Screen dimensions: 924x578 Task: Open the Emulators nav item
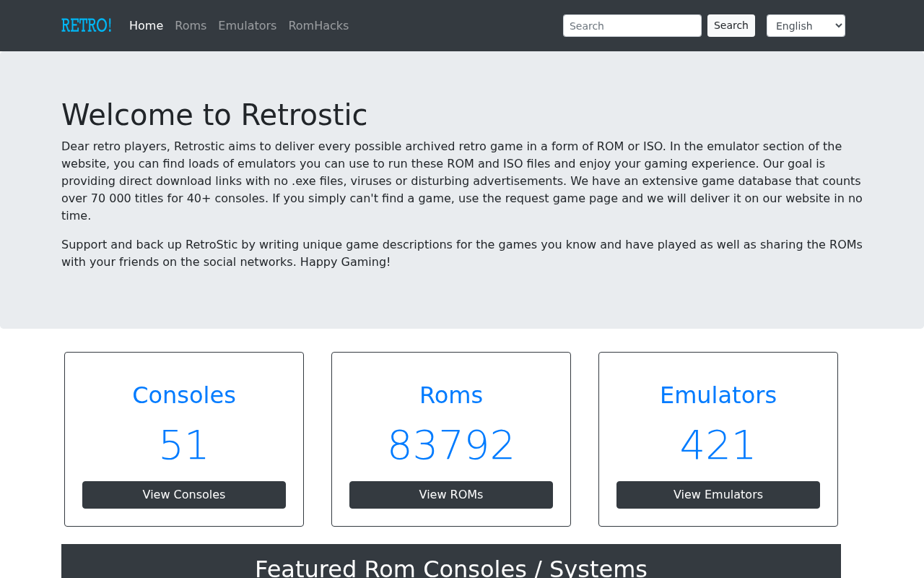pyautogui.click(x=247, y=26)
